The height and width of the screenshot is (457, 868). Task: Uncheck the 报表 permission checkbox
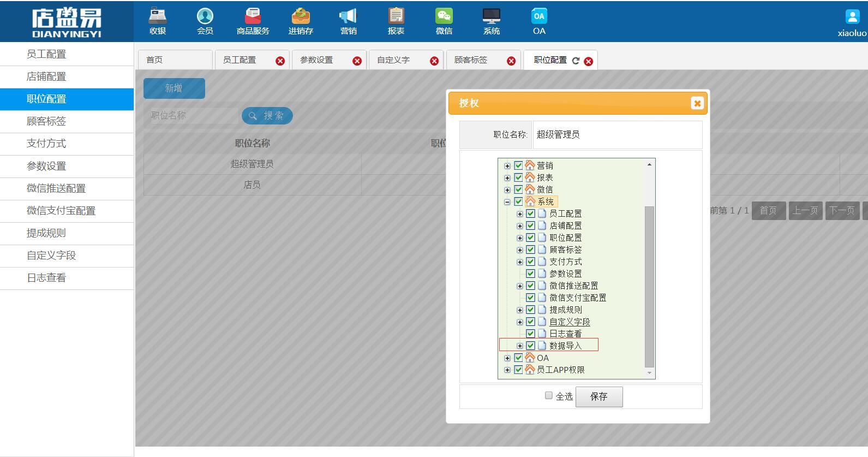tap(518, 177)
